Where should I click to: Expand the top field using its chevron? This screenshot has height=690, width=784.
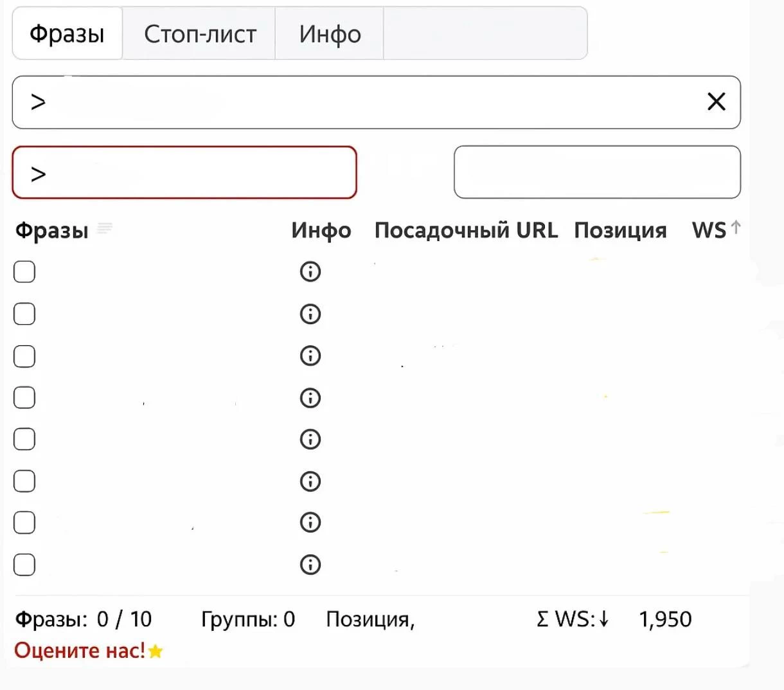39,102
